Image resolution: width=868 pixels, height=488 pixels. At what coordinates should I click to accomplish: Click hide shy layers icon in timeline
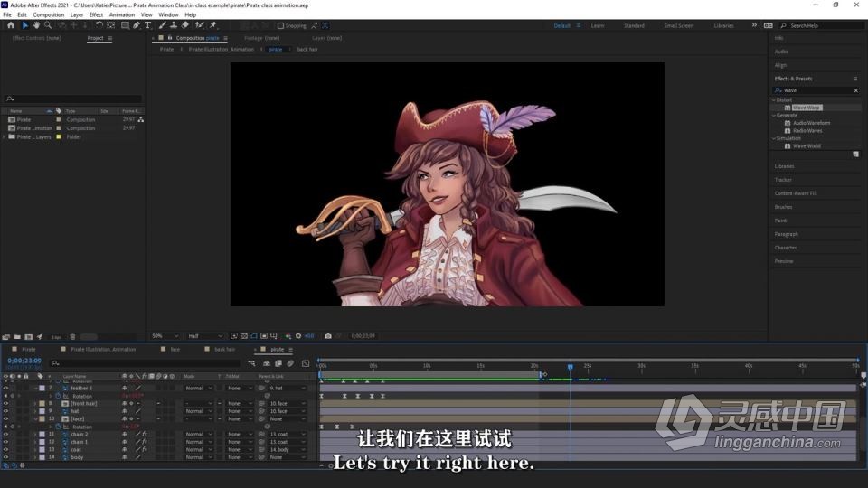(267, 363)
